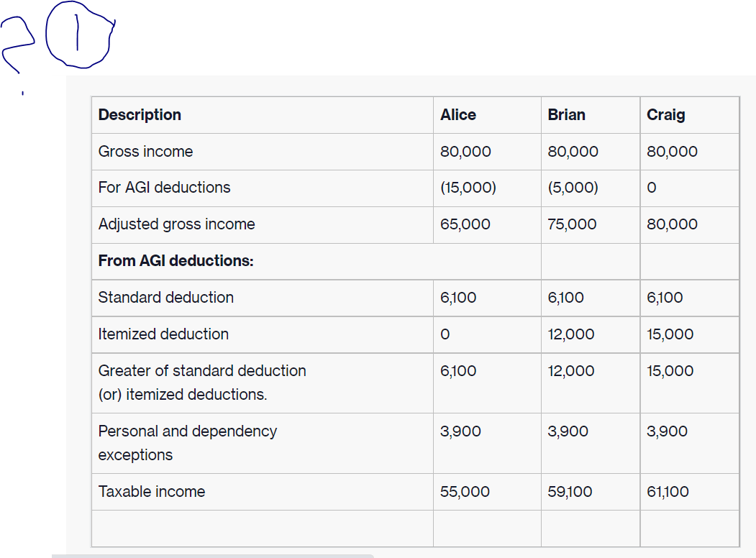Select the Alice column header
756x558 pixels.
(458, 115)
